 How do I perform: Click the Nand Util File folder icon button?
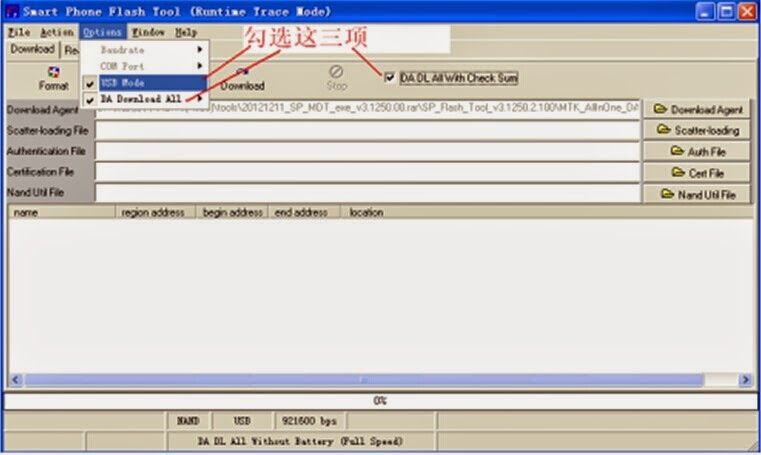[x=696, y=195]
